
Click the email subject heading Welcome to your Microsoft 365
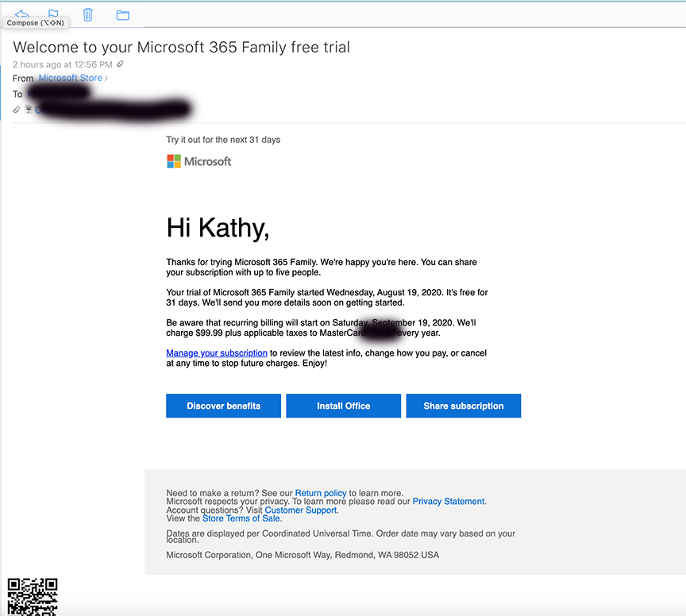[182, 48]
